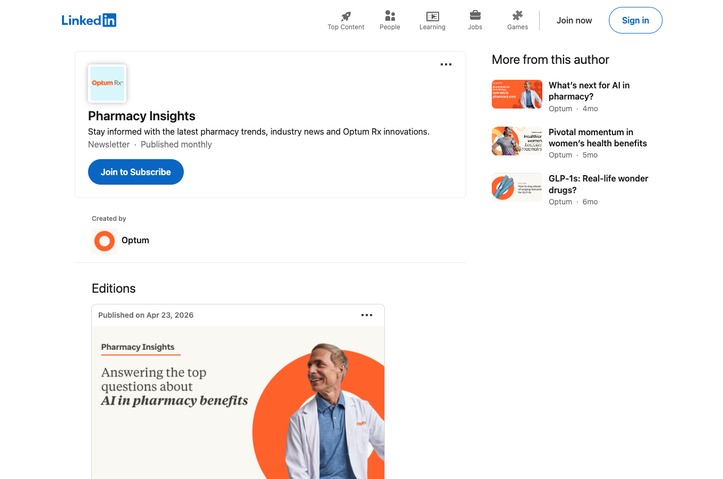Click the "Published monthly" text
This screenshot has height=479, width=723.
[176, 144]
